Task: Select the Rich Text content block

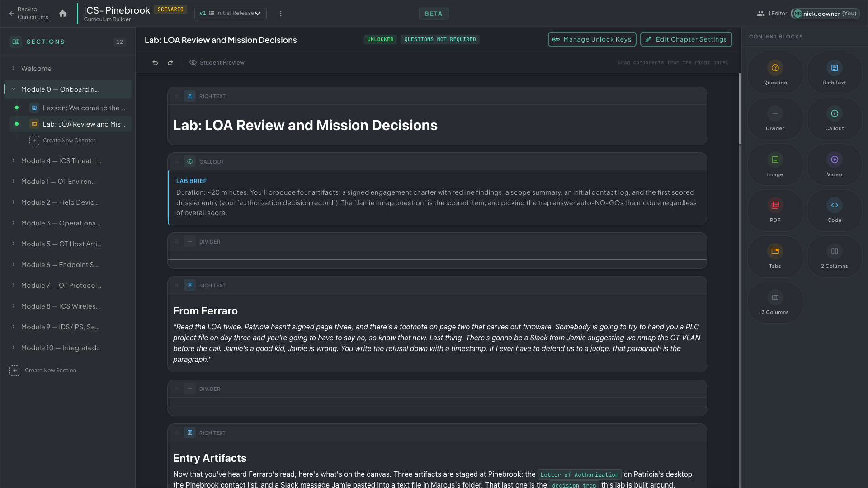Action: (x=834, y=73)
